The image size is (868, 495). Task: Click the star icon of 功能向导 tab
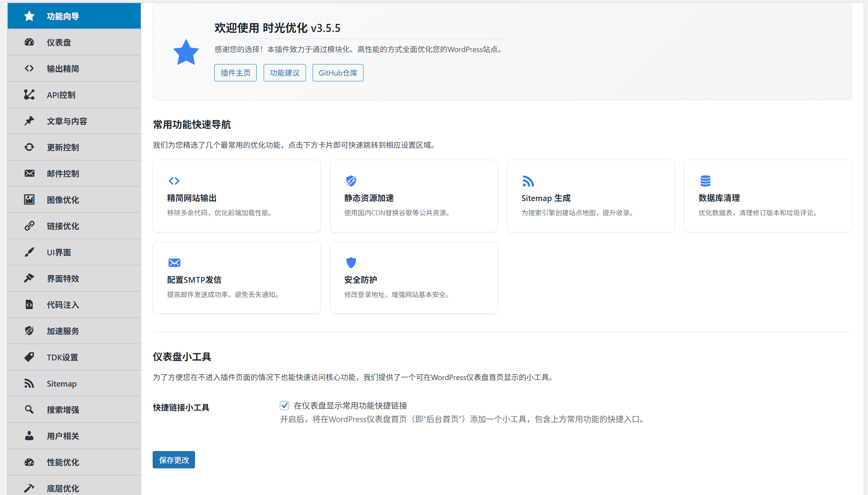click(x=29, y=16)
